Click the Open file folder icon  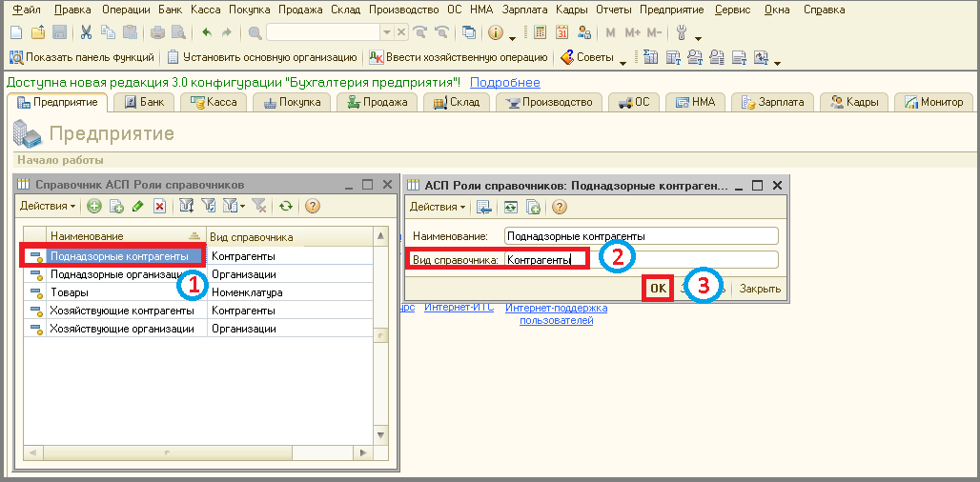[x=38, y=32]
